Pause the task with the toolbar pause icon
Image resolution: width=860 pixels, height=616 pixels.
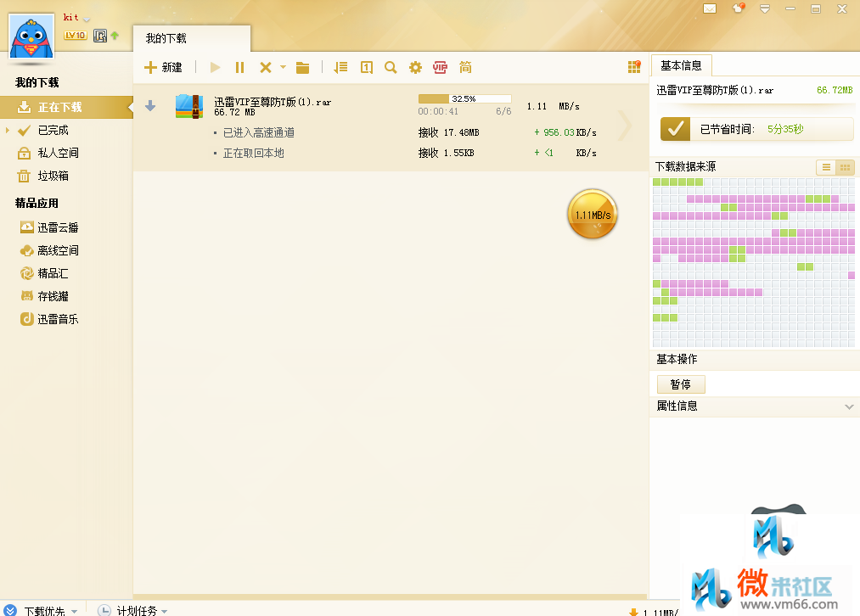(x=239, y=67)
